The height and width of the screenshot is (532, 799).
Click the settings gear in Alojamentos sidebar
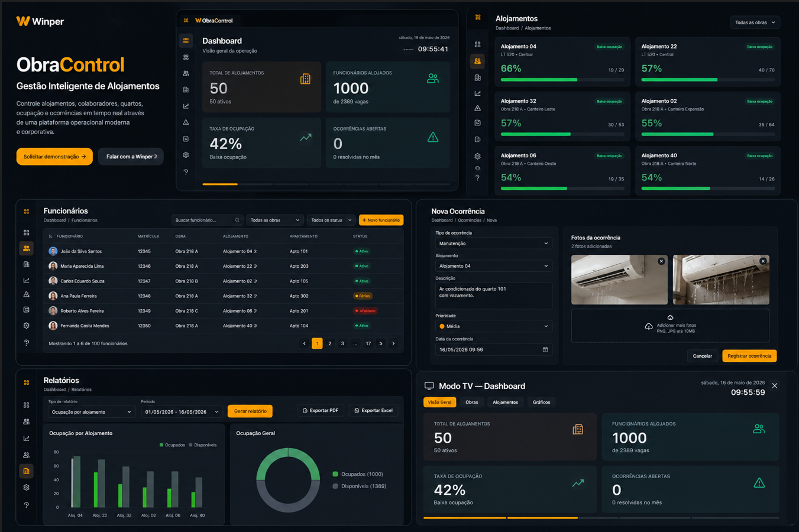pyautogui.click(x=477, y=156)
